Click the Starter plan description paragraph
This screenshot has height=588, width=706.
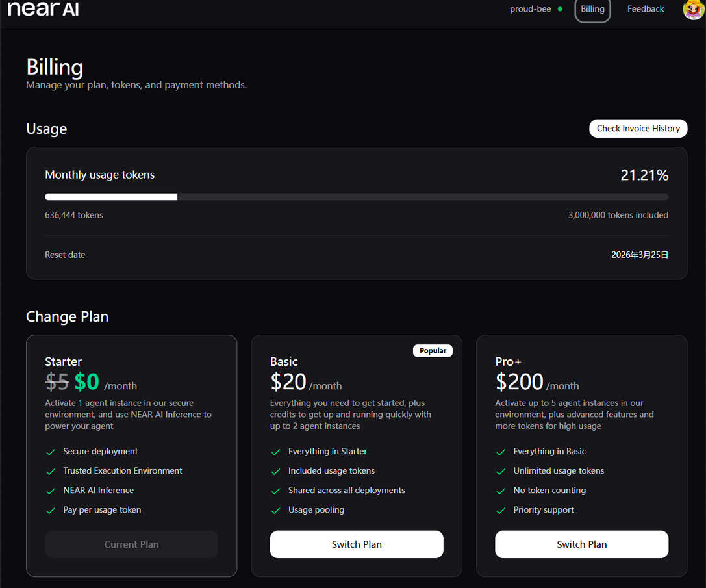pos(129,415)
